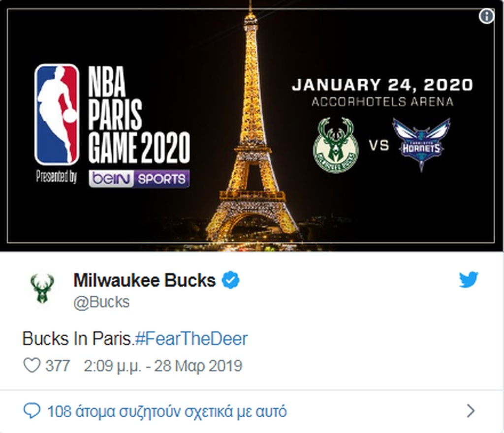504x433 pixels.
Task: Click the Twitter bird icon
Action: 469,278
